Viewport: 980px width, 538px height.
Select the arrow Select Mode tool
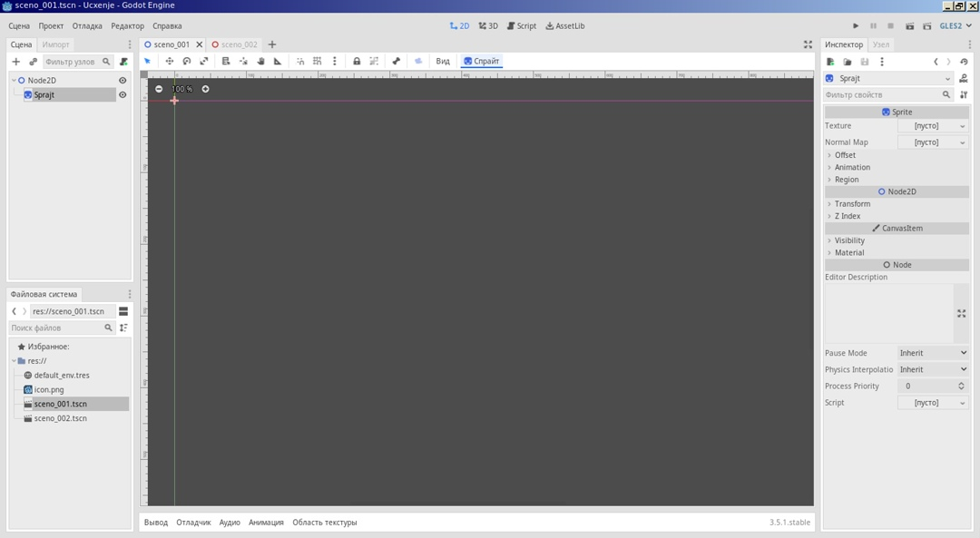tap(148, 61)
